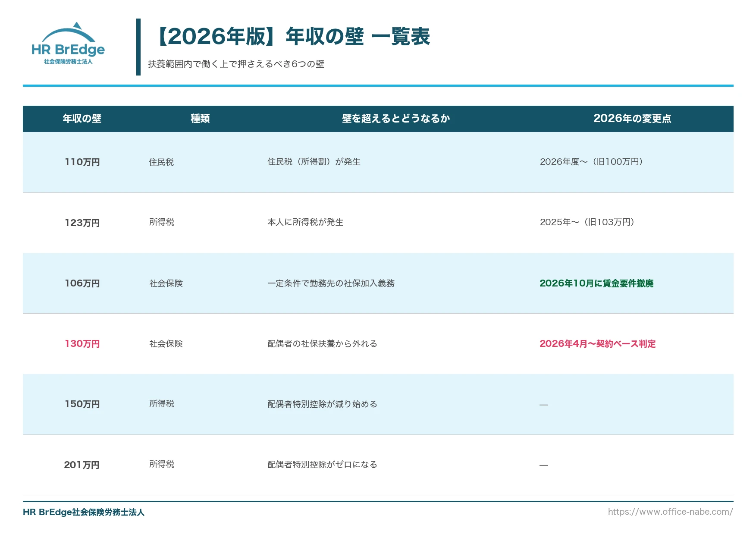Screen dimensions: 756x535
Task: Click the 150万円 cell
Action: 82,404
